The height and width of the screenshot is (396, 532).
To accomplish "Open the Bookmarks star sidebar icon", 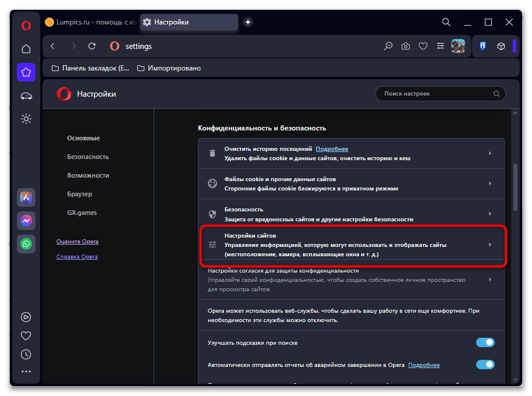I will (26, 72).
